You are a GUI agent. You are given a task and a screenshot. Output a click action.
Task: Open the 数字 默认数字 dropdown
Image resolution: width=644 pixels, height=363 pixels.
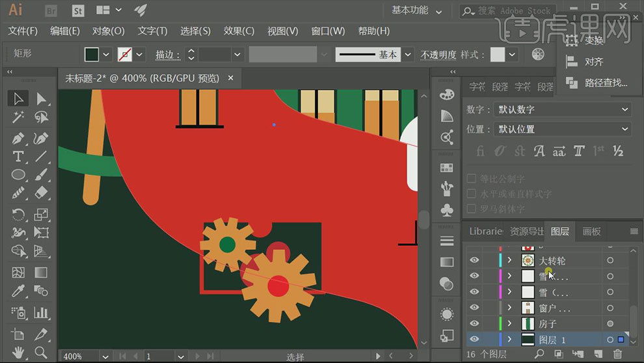(x=562, y=110)
